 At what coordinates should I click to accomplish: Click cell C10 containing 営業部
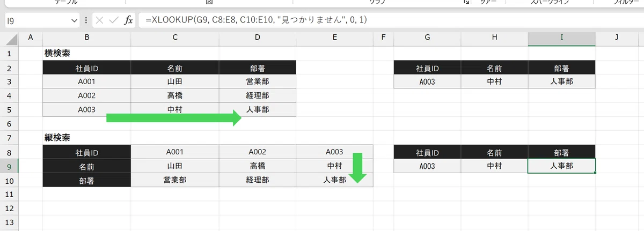point(174,180)
